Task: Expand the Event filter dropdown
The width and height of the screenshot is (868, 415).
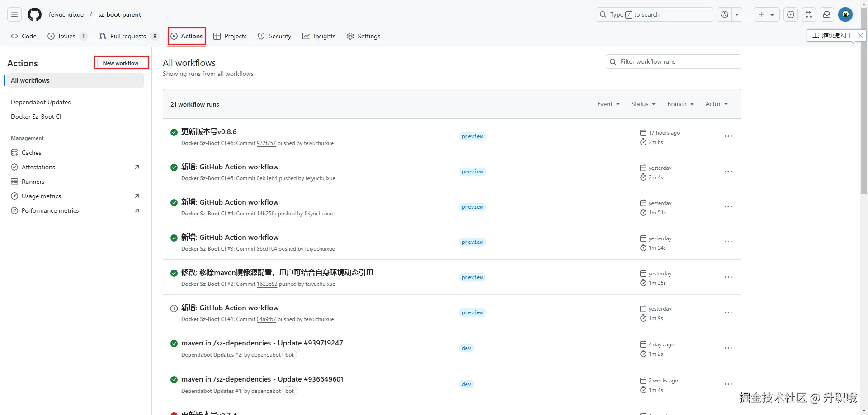Action: click(x=608, y=104)
